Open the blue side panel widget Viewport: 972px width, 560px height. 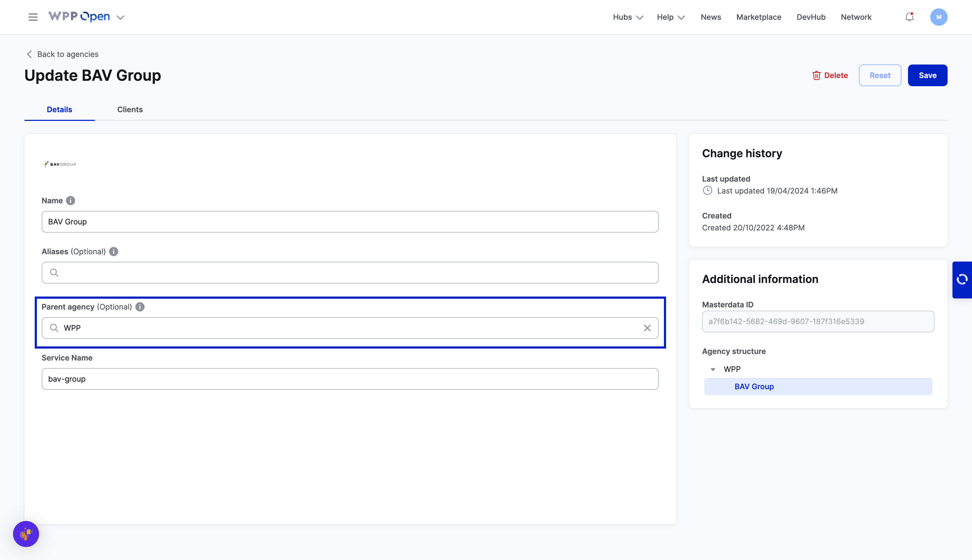(962, 280)
